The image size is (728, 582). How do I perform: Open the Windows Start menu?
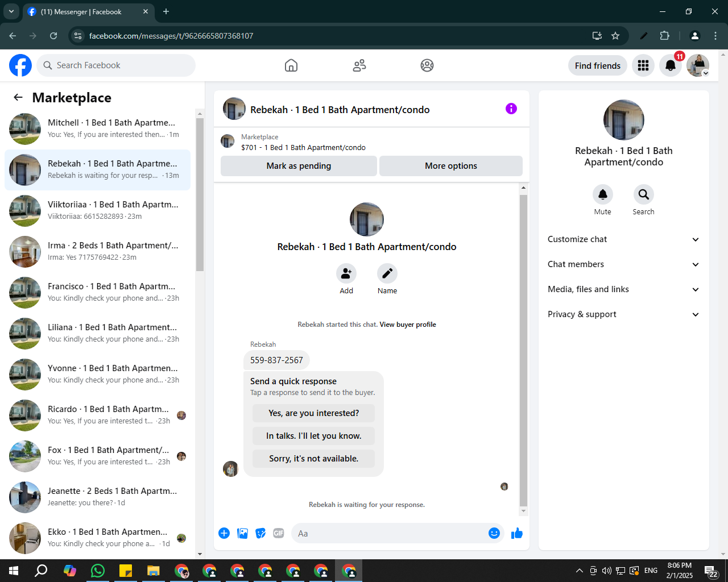click(x=14, y=571)
